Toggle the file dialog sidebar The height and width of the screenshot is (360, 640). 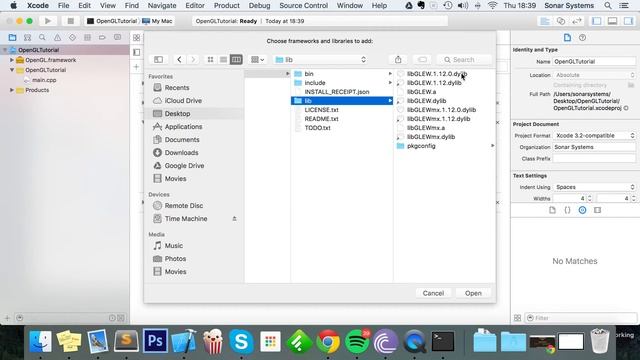158,60
